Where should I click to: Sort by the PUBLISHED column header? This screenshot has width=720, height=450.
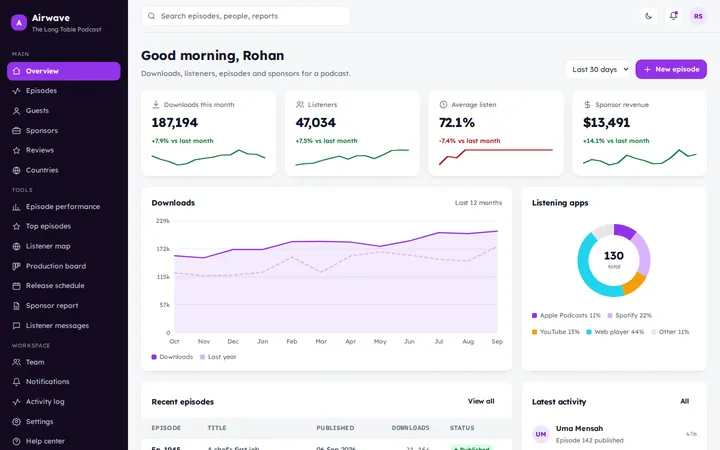pos(335,428)
